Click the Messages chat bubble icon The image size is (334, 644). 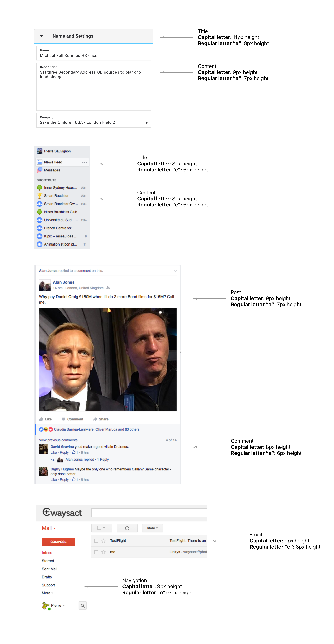pos(39,170)
